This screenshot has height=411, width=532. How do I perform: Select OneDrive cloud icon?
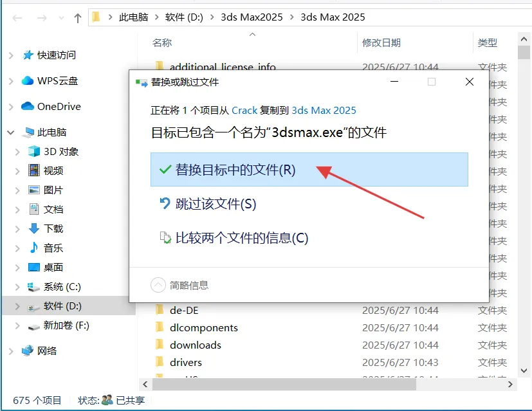click(28, 107)
